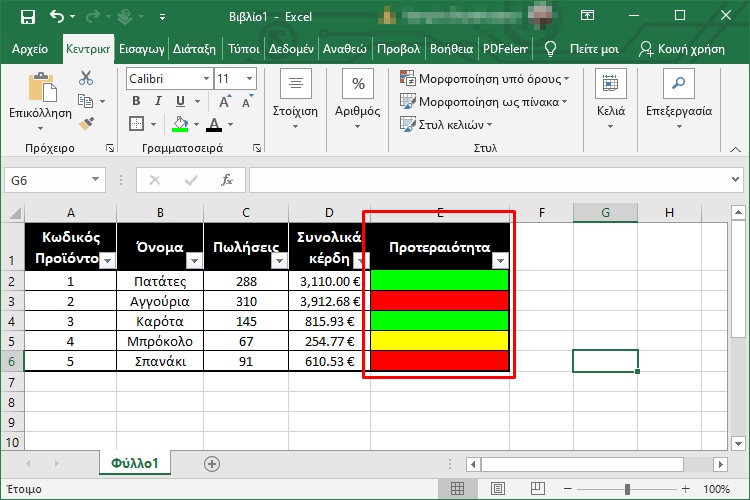This screenshot has width=750, height=500.
Task: Open the Δεδομένα ribbon tab
Action: click(x=291, y=49)
